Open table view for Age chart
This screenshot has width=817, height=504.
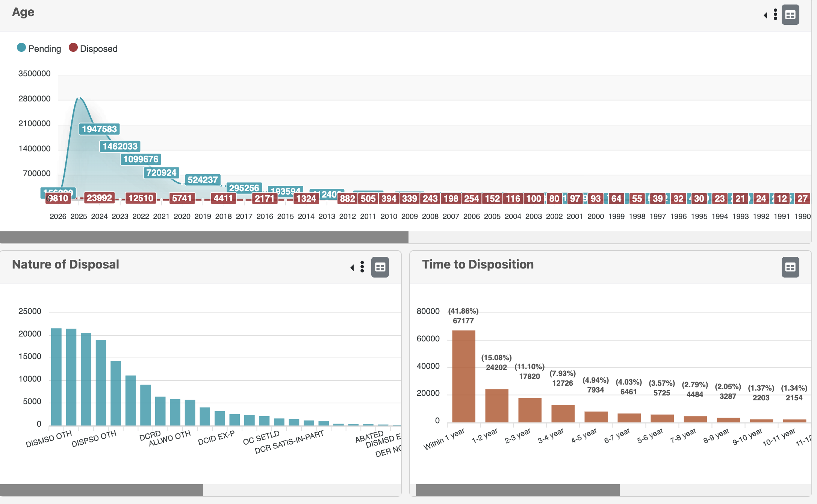click(x=790, y=15)
